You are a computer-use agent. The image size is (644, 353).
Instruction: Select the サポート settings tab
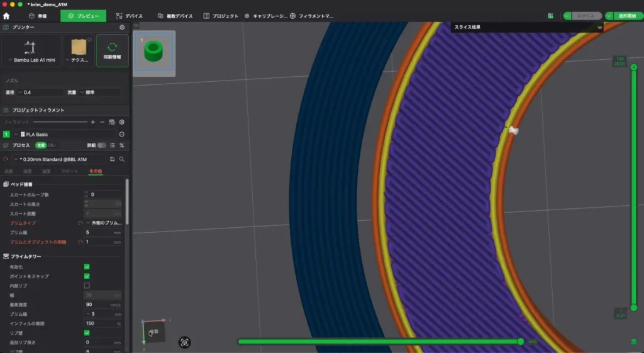pos(69,171)
